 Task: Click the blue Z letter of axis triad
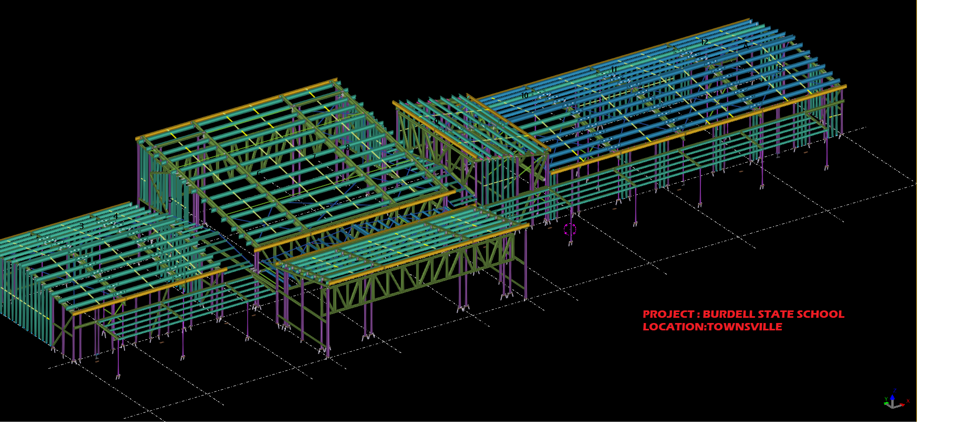(894, 391)
